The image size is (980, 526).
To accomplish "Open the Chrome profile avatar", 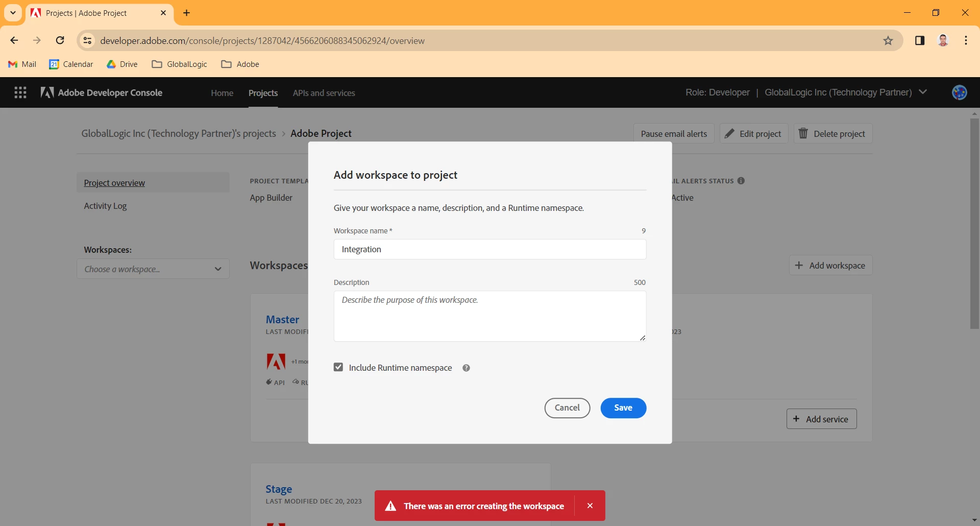I will point(943,41).
